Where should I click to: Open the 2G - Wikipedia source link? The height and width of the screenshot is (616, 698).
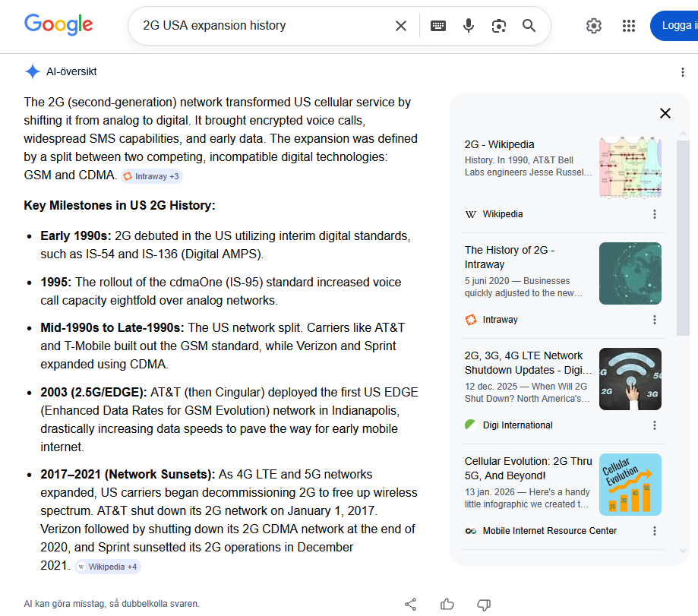[499, 144]
